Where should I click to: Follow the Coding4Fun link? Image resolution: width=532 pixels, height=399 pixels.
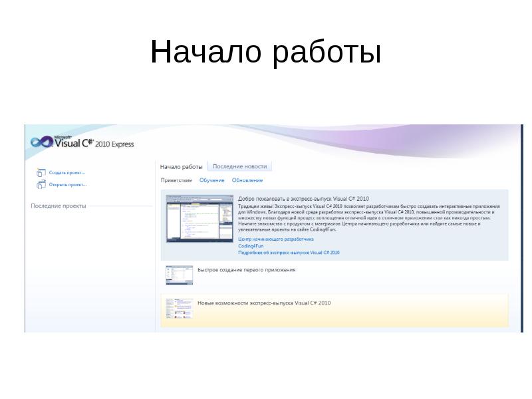coord(251,246)
